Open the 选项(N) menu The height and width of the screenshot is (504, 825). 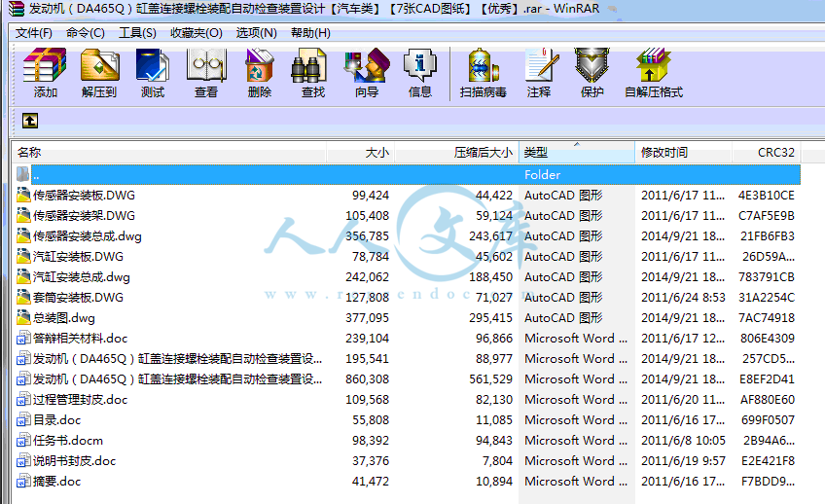(256, 33)
